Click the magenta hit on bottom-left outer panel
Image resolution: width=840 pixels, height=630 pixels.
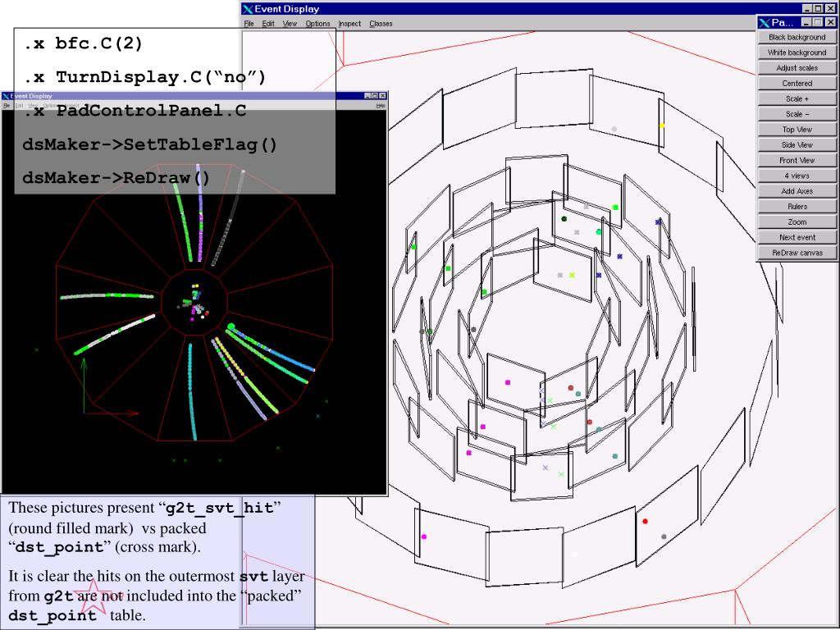[424, 536]
